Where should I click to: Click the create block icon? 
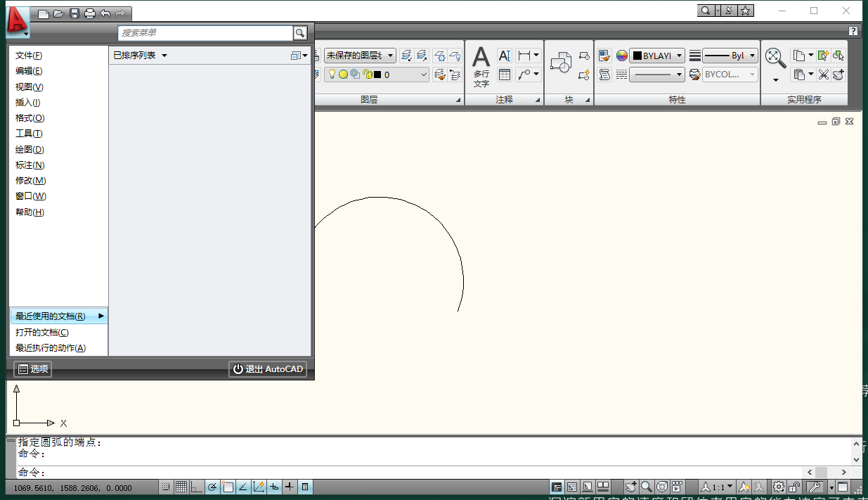[584, 56]
